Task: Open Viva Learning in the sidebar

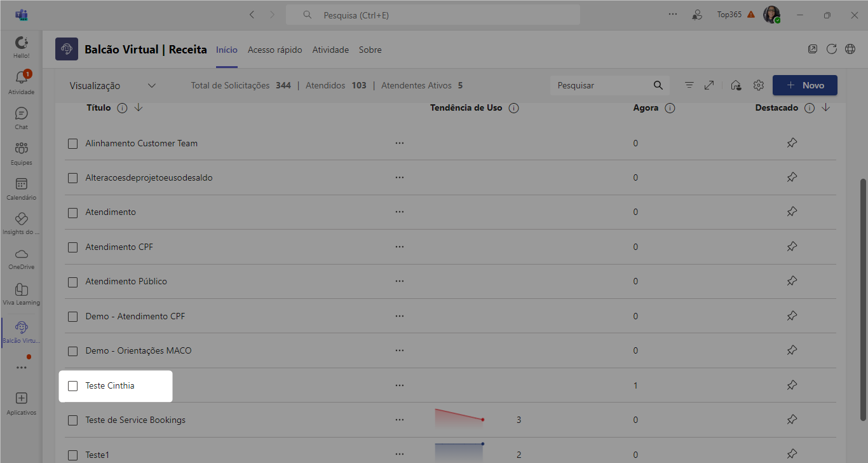Action: [x=21, y=294]
